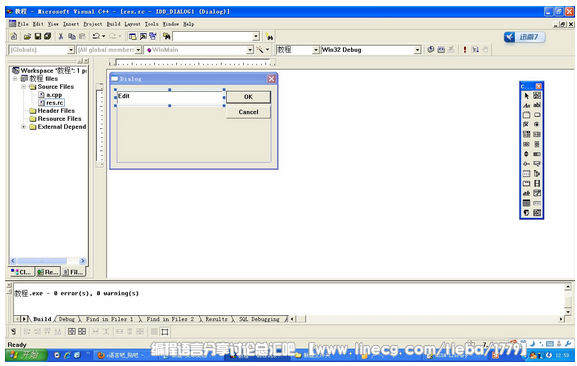
Task: Open the Insert menu
Action: pyautogui.click(x=71, y=24)
